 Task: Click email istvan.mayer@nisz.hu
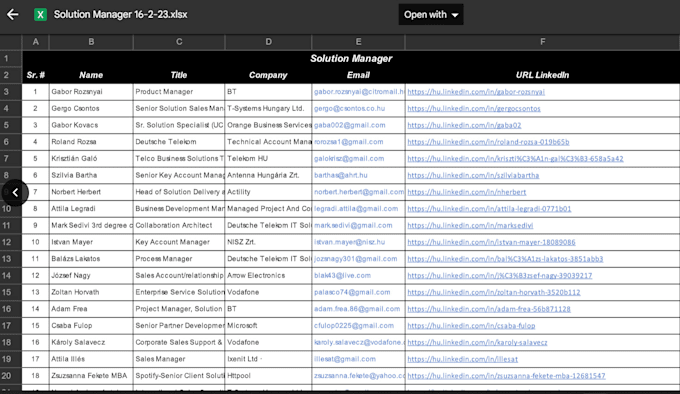(x=349, y=242)
